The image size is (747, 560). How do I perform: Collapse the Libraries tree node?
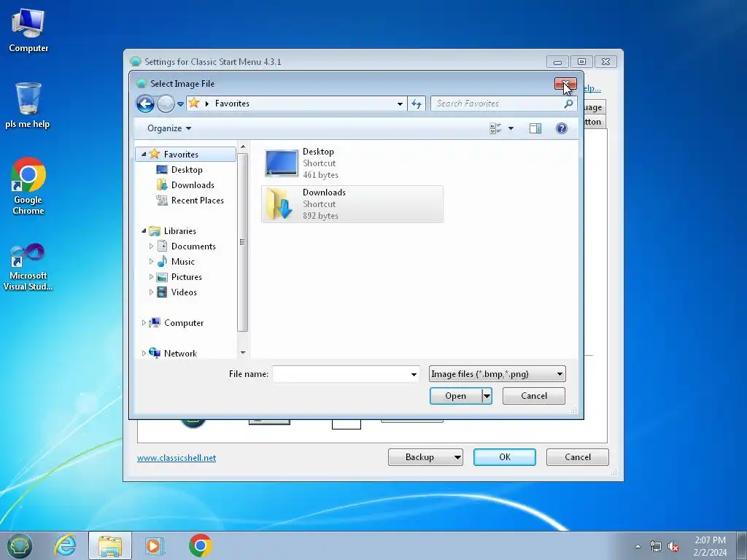click(144, 231)
